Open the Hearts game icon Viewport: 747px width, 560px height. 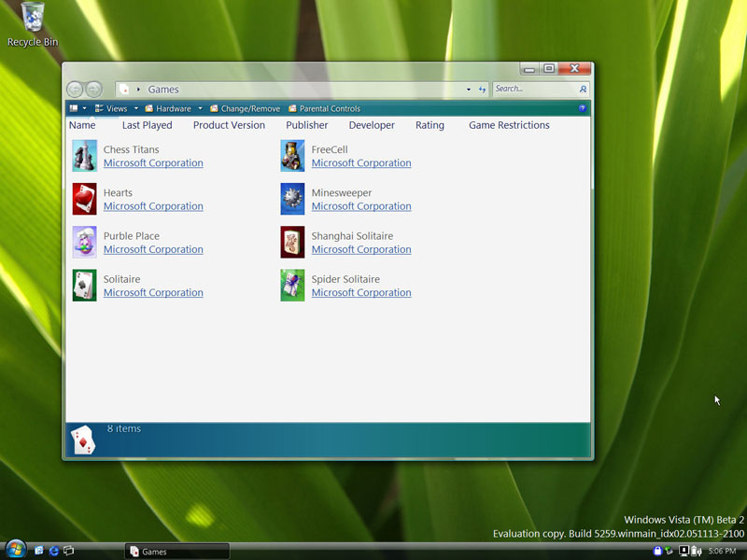[x=84, y=199]
